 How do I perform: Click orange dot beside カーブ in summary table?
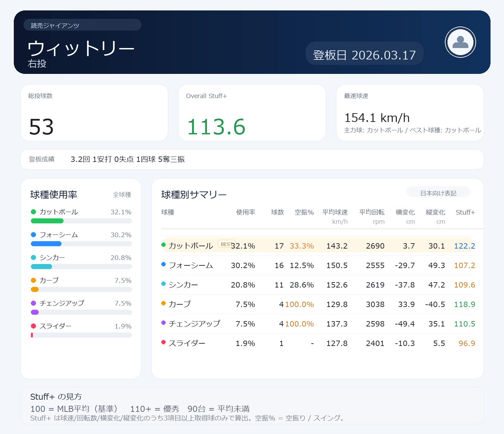coord(164,303)
